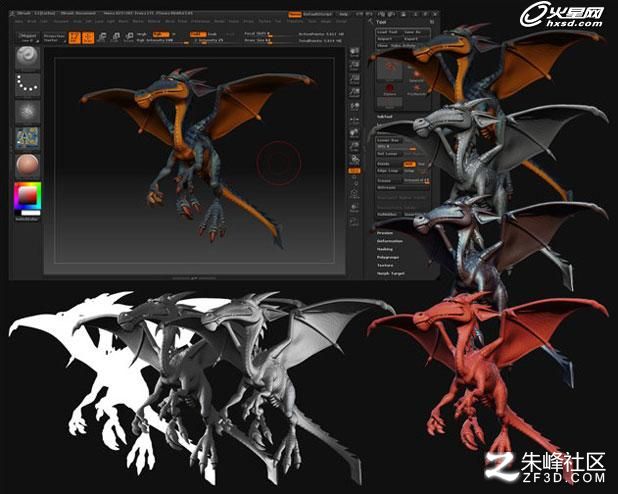Viewport: 618px width, 494px height.
Task: Select the Rotate transform icon in top shelf
Action: [x=129, y=37]
